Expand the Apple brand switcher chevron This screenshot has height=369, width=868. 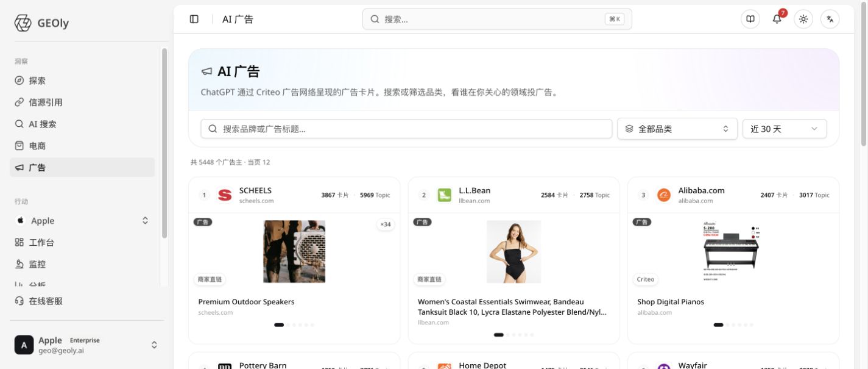coord(145,220)
